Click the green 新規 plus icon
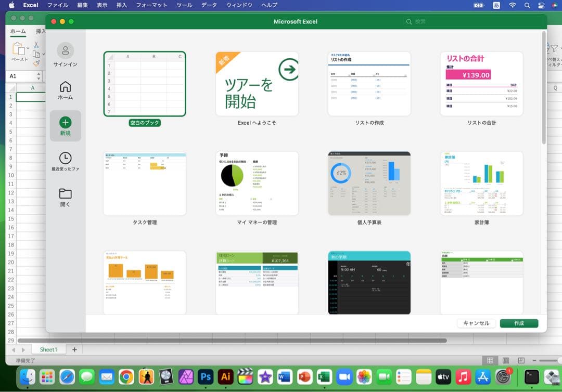 click(66, 123)
